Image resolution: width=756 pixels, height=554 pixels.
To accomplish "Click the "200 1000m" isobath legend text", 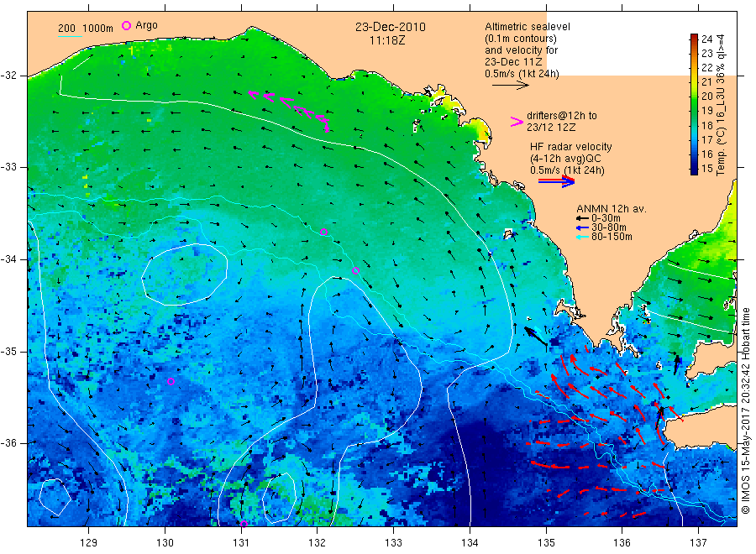I will 86,29.
